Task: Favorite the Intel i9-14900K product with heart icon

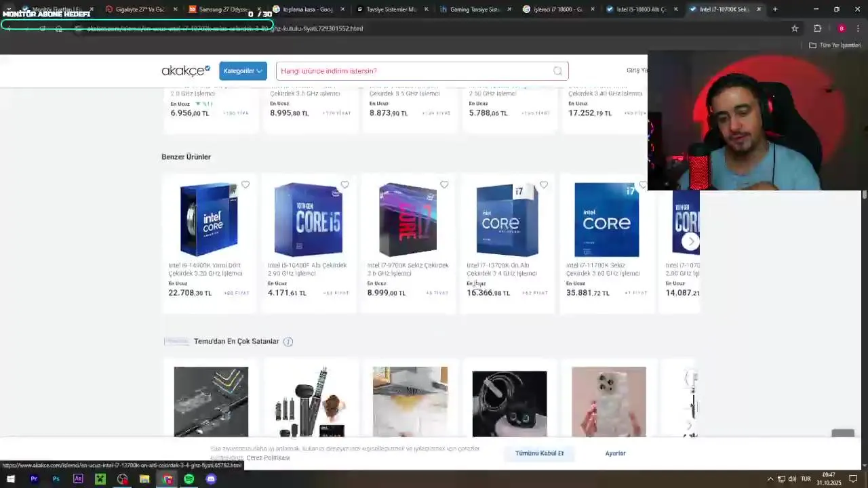Action: click(245, 184)
